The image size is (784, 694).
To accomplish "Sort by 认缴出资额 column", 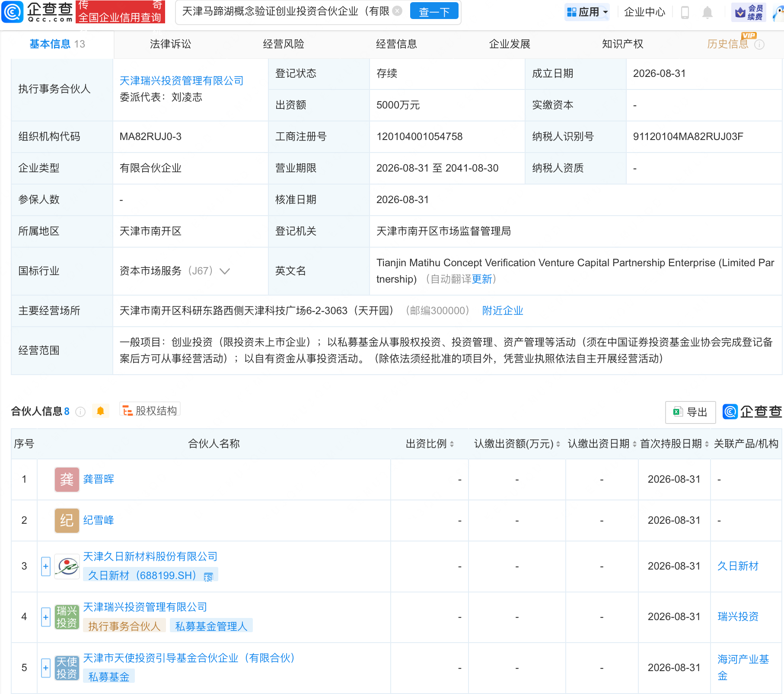I will tap(558, 444).
